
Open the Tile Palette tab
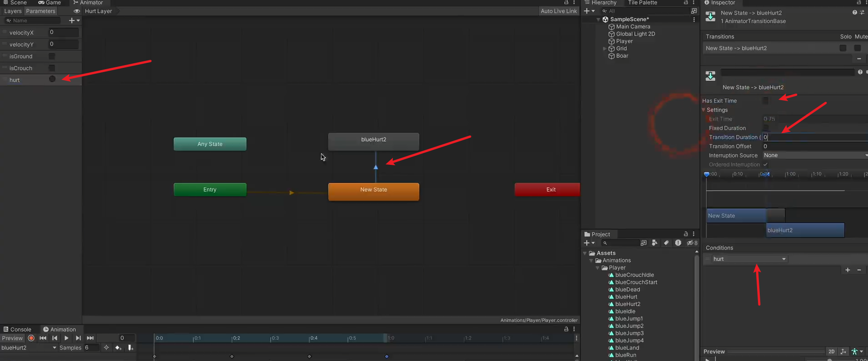pyautogui.click(x=642, y=3)
